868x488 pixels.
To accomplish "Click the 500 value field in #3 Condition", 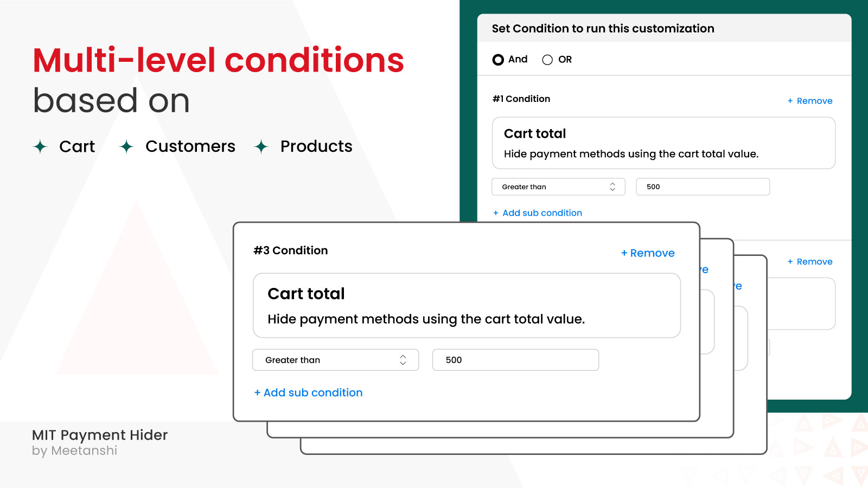I will pos(515,360).
